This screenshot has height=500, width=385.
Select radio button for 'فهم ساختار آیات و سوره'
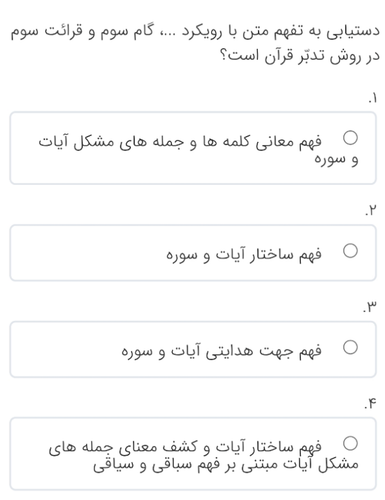tap(350, 251)
